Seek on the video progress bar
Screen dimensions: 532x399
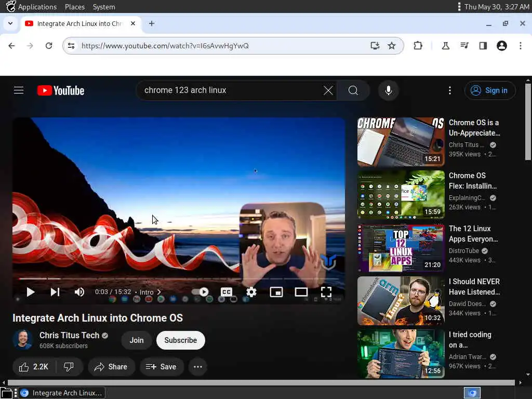click(179, 278)
